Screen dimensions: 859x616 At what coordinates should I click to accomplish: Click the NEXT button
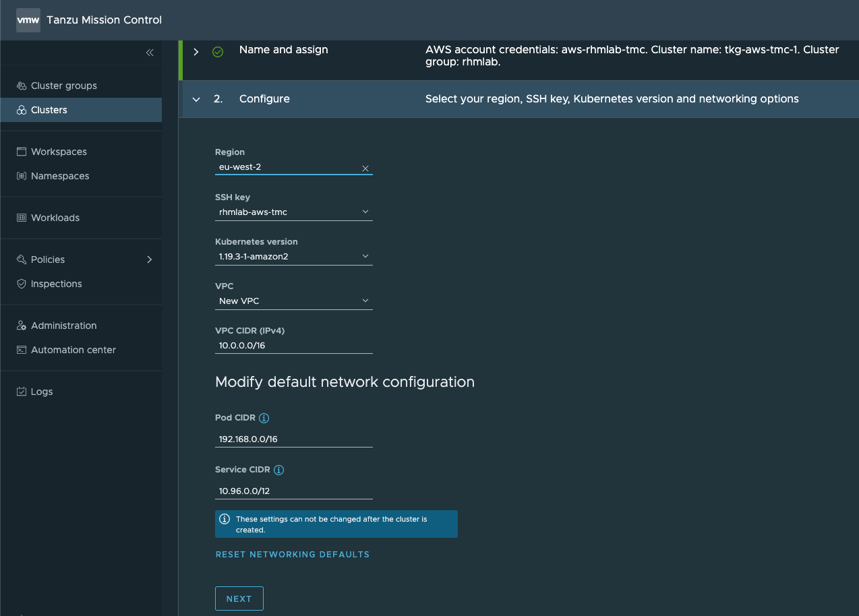(239, 598)
